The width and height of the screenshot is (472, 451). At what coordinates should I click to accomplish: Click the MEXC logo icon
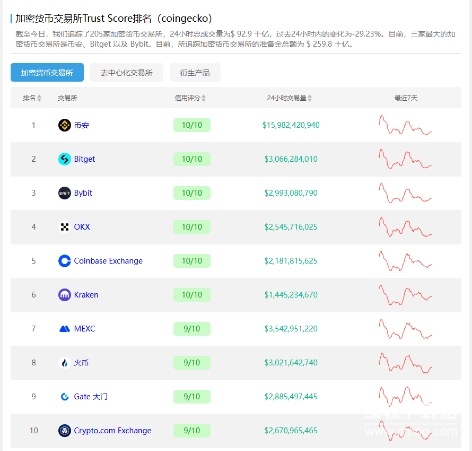click(x=64, y=329)
